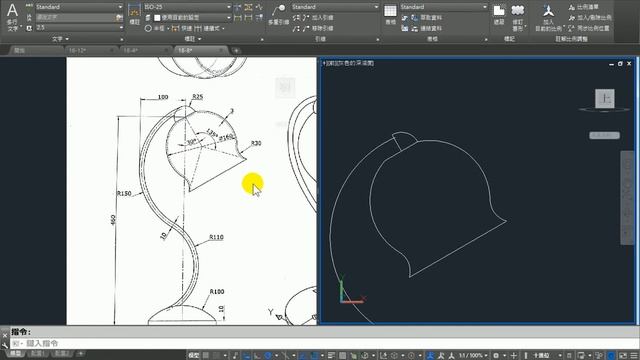
Task: Toggle object snap tracking in status bar
Action: point(303,355)
